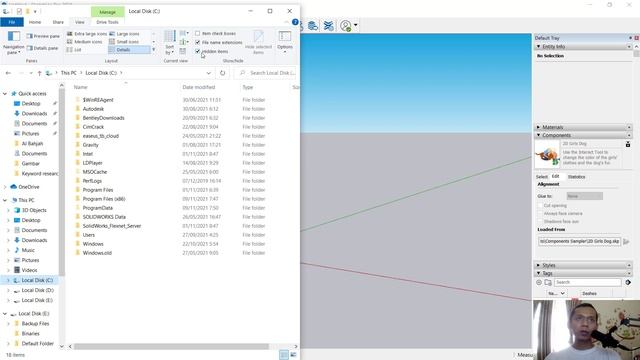640x360 pixels.
Task: Expand the Styles panel in SketchUp
Action: [538, 265]
